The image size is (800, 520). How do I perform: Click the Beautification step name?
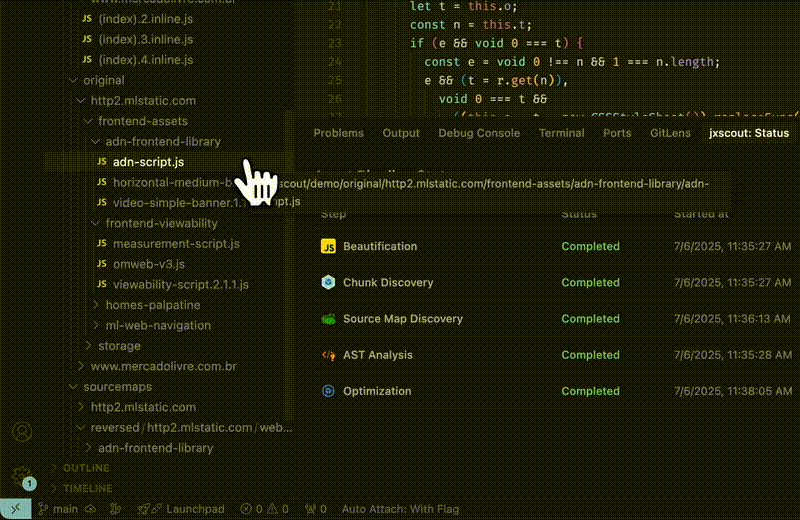pyautogui.click(x=380, y=246)
